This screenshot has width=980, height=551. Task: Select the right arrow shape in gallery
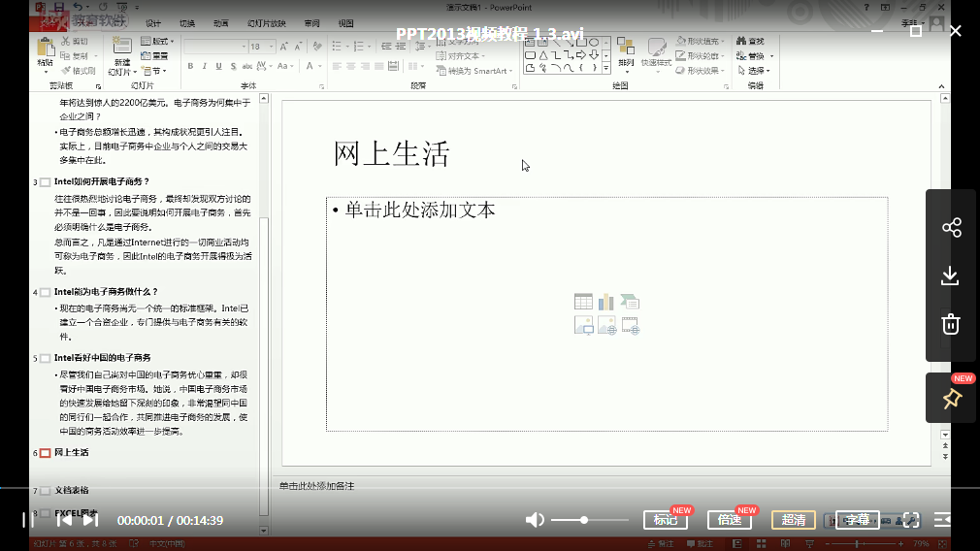(x=581, y=55)
